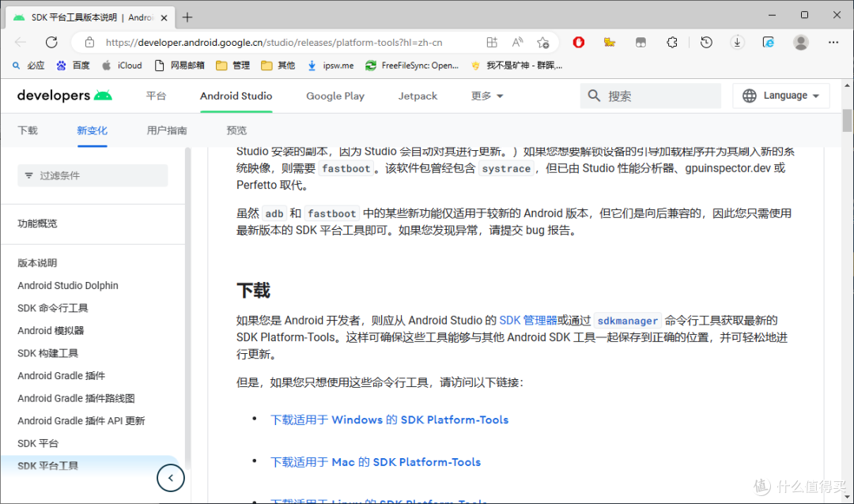Open Android Gradle 插件 sidebar item
The image size is (854, 504).
pos(62,376)
